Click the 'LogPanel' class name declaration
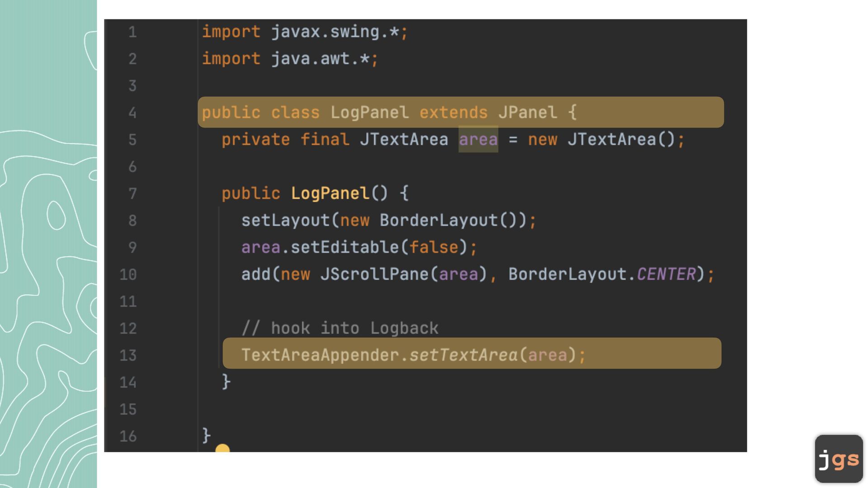 click(369, 113)
